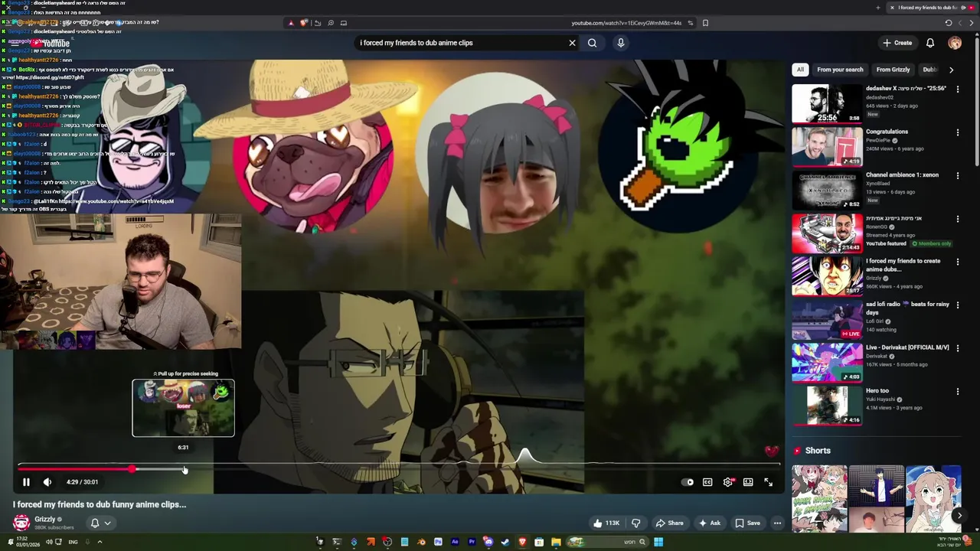Open Steam from the taskbar
The image size is (980, 551).
tap(505, 542)
